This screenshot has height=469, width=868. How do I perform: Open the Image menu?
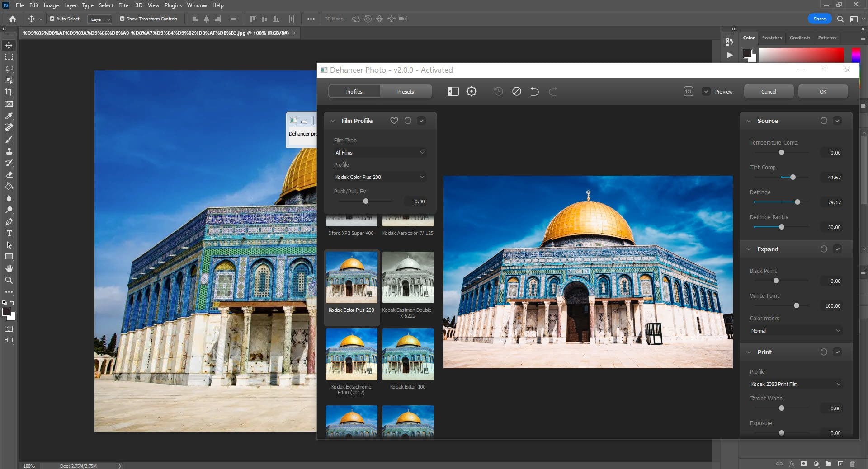point(51,5)
